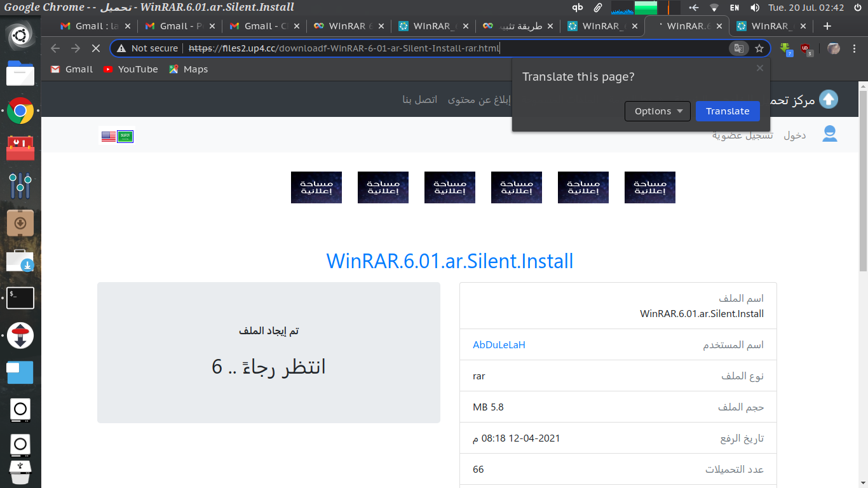Click the paperclip icon in top panel

click(597, 8)
